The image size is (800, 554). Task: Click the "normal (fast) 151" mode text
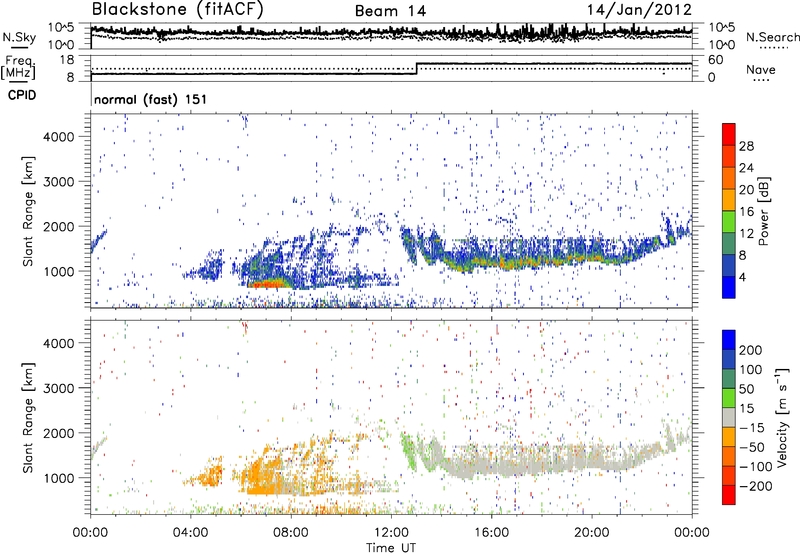point(151,99)
